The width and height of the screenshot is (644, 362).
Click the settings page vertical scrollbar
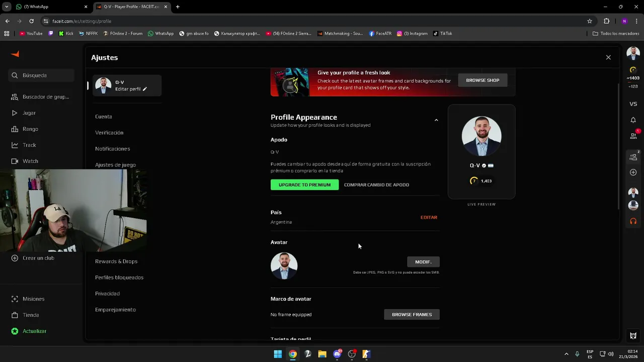coord(618,146)
